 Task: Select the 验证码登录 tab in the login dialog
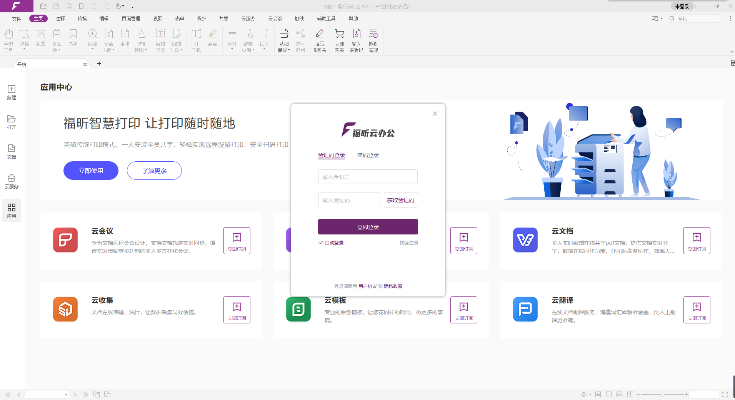click(331, 155)
